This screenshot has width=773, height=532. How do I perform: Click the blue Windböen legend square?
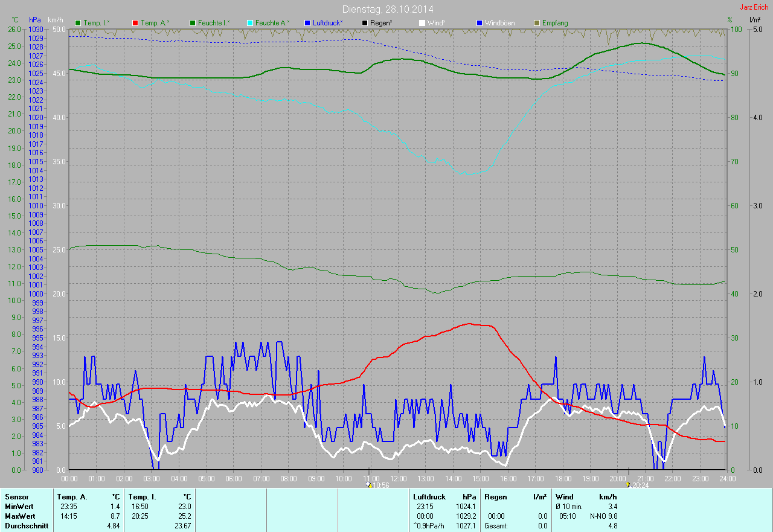480,23
